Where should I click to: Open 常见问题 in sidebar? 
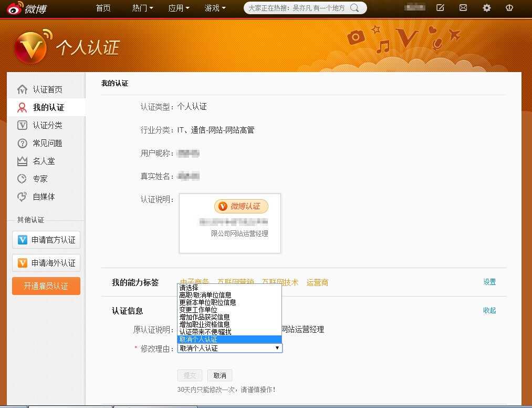(47, 143)
